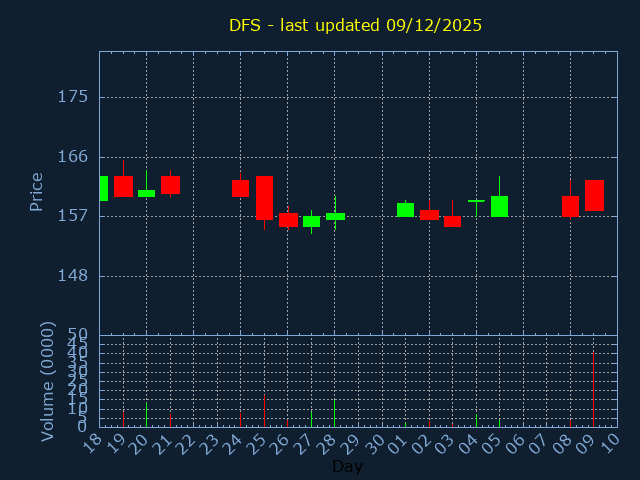Click the green volume bar for day 28
The width and height of the screenshot is (640, 480).
coord(335,413)
